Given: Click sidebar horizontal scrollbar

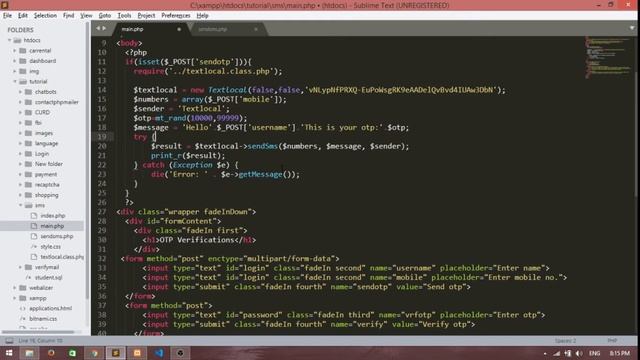Looking at the screenshot, I should 38,332.
